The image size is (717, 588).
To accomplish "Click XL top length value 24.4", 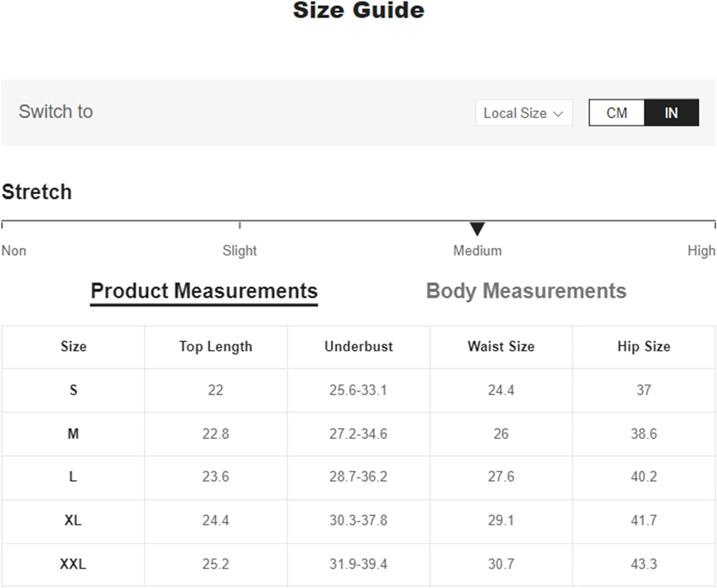I will tap(216, 520).
